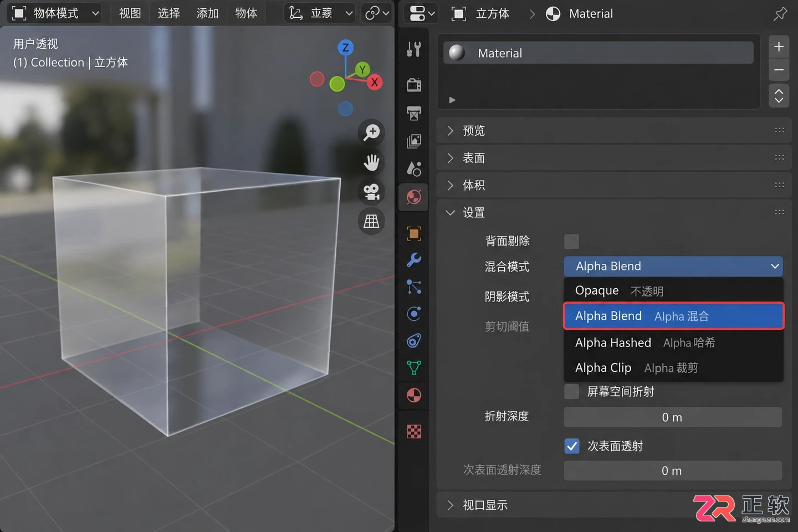Open the Particles properties tab icon

(x=414, y=287)
